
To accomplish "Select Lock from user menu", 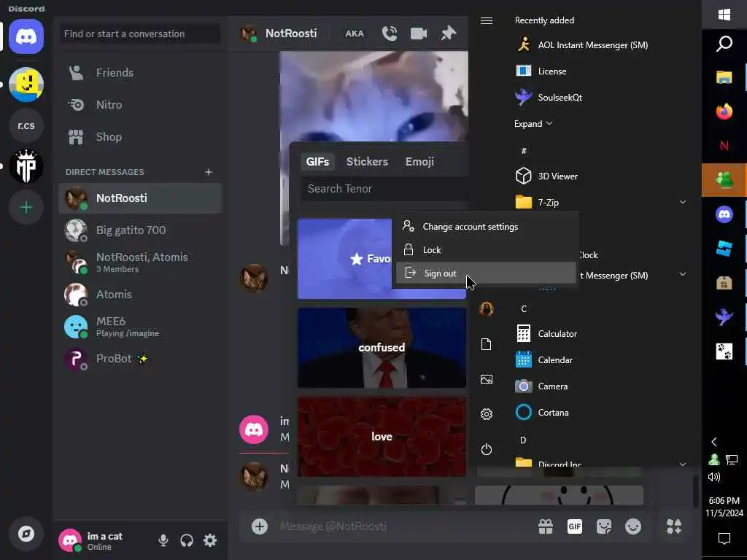I will [x=485, y=250].
